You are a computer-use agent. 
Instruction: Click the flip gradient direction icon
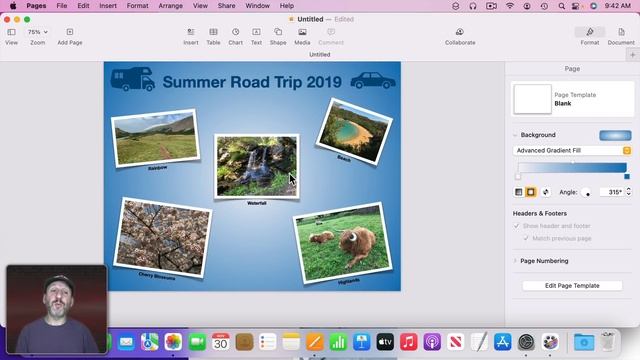546,192
